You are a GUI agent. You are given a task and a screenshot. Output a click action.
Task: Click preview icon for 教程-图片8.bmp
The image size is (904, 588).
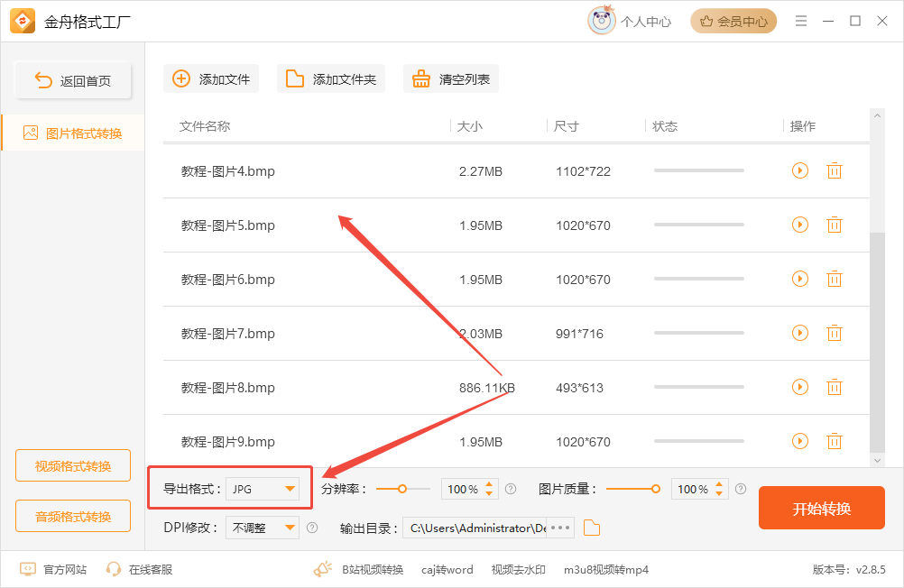pos(799,387)
